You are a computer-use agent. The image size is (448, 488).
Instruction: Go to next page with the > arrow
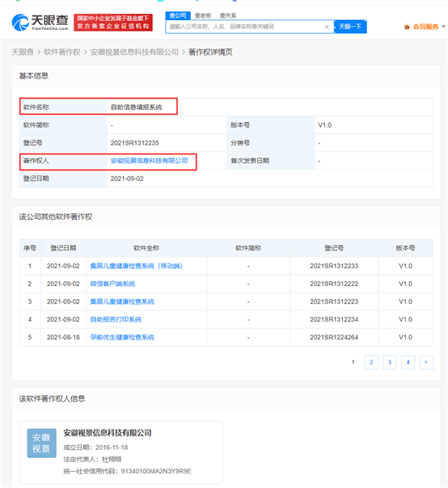(x=426, y=362)
